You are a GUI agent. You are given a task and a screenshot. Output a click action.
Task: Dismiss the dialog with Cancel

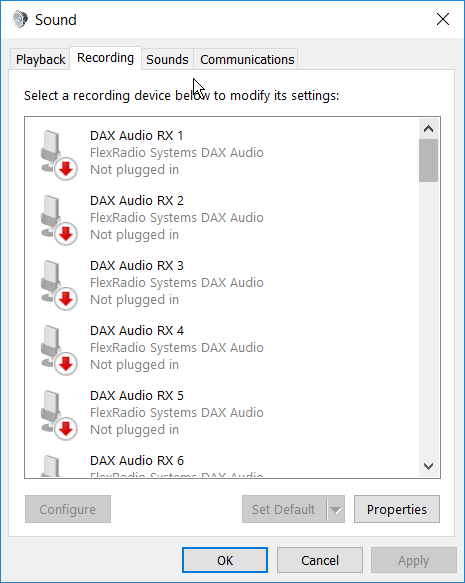pyautogui.click(x=320, y=560)
